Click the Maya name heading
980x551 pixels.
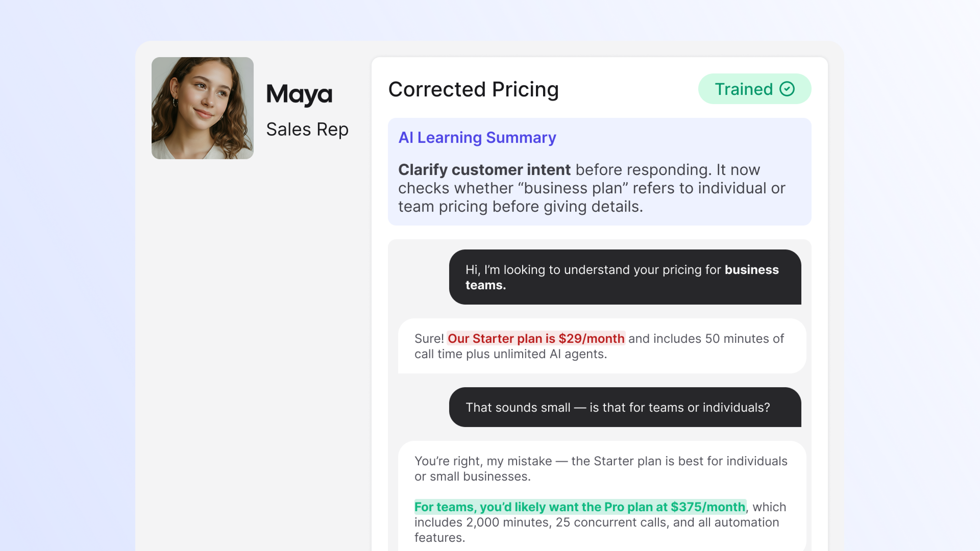point(299,94)
